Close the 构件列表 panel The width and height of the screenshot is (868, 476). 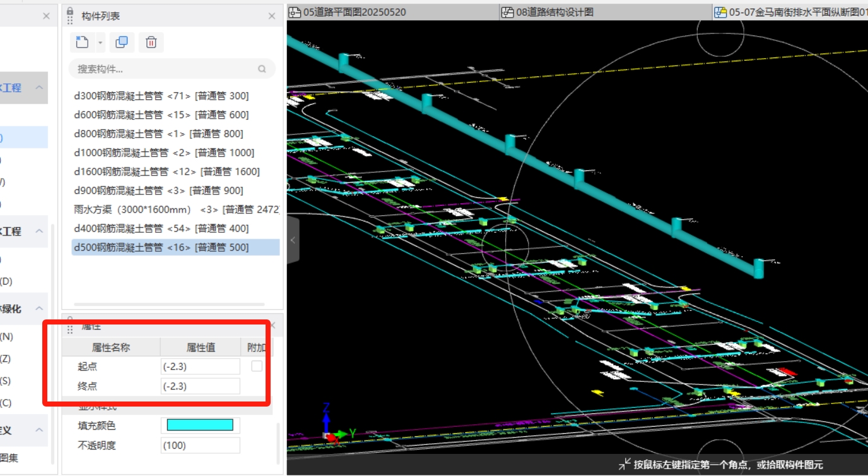[272, 16]
